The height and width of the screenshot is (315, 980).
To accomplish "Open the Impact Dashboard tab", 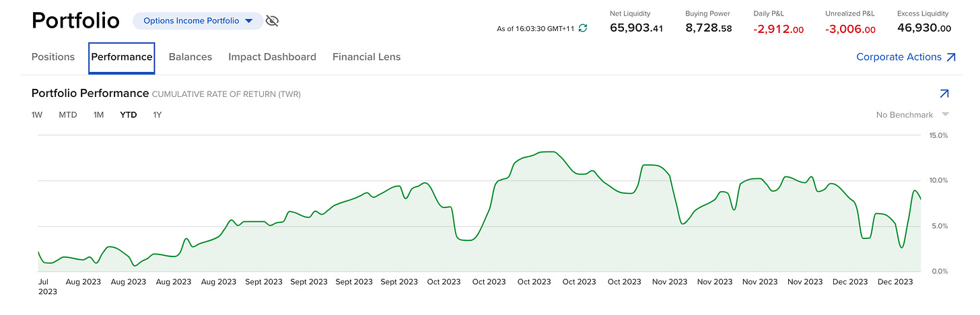I will (x=272, y=57).
